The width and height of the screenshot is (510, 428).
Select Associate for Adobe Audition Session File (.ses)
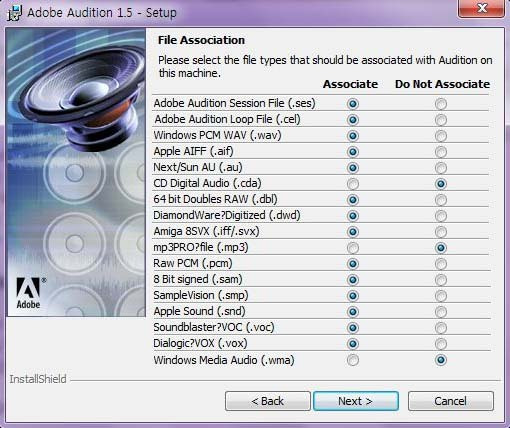point(353,104)
